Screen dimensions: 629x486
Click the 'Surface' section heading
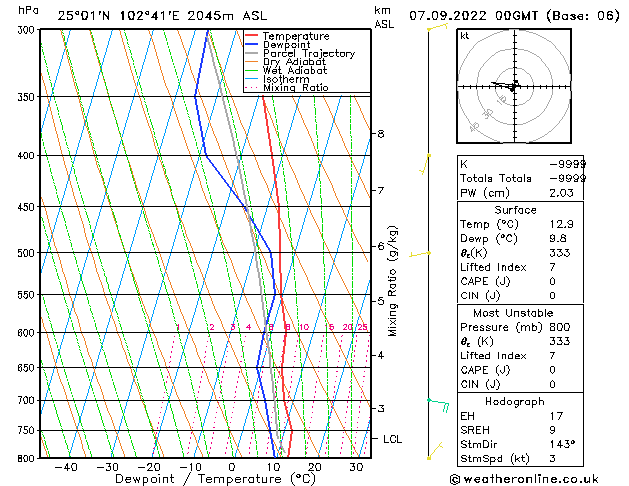515,210
